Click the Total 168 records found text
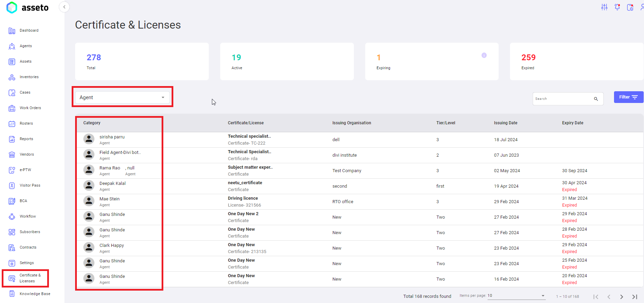The width and height of the screenshot is (644, 303). (427, 296)
